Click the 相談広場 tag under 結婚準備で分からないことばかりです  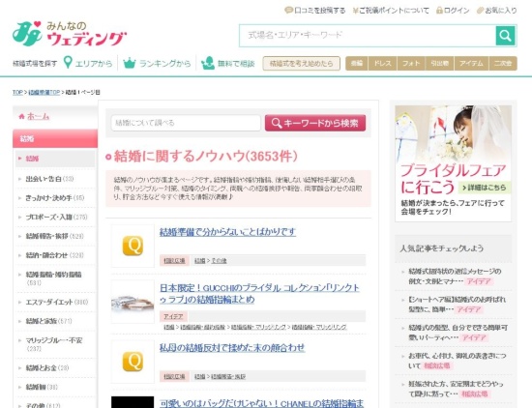pos(174,260)
